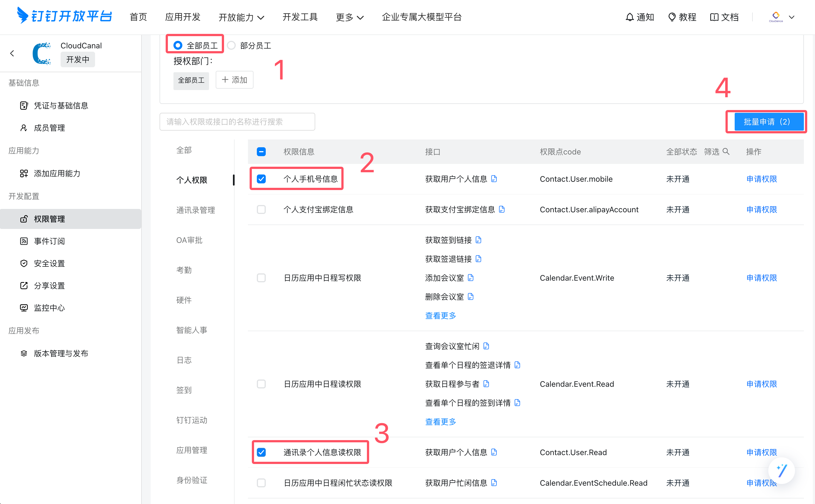Open the account avatar dropdown arrow
Screen dimensions: 815x504
(x=791, y=17)
